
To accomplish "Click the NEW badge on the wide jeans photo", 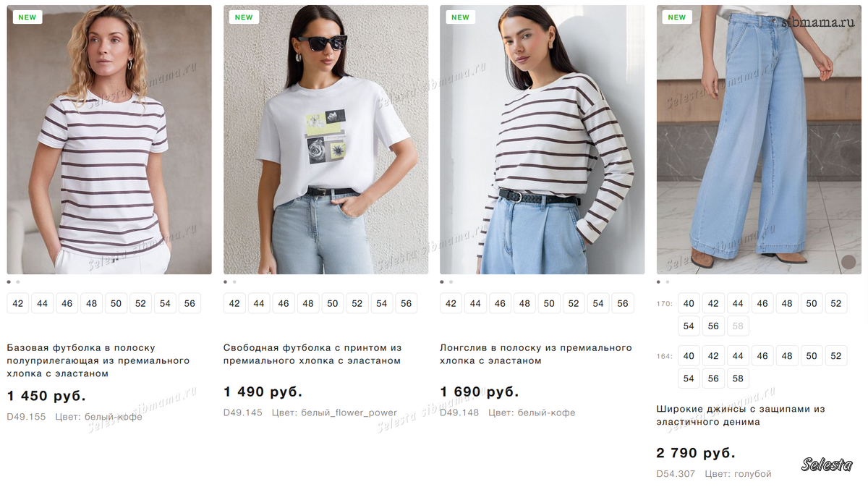I will tap(677, 17).
